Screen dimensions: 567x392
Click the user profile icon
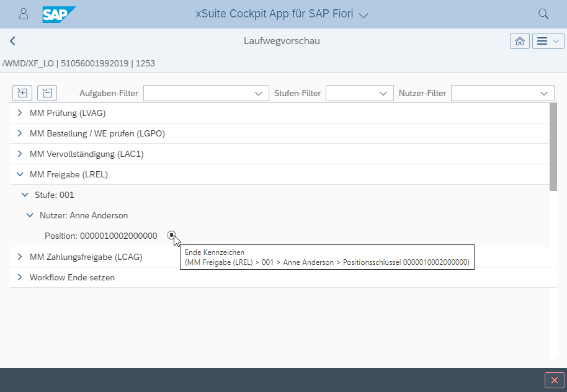(x=24, y=14)
